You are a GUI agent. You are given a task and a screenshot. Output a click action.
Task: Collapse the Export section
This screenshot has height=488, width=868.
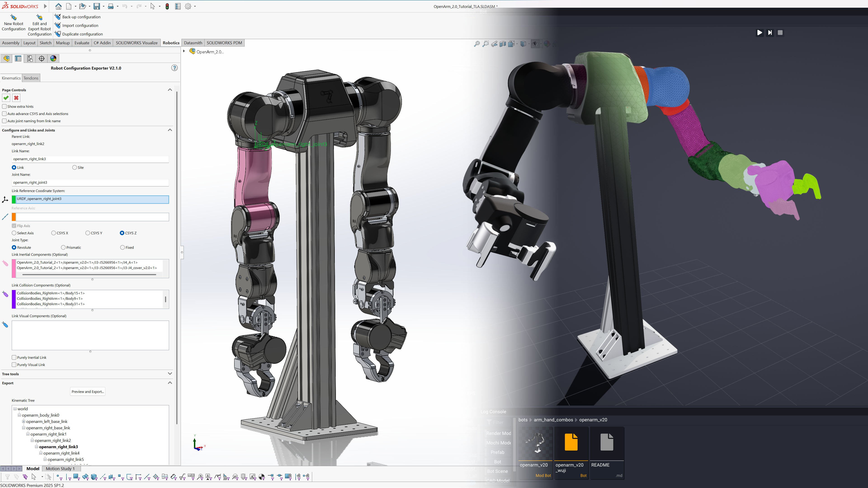click(x=170, y=383)
